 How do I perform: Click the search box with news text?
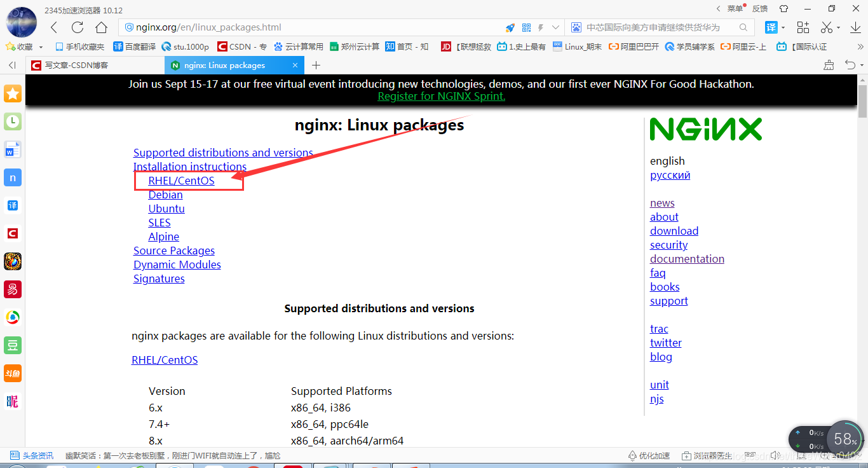click(x=658, y=27)
